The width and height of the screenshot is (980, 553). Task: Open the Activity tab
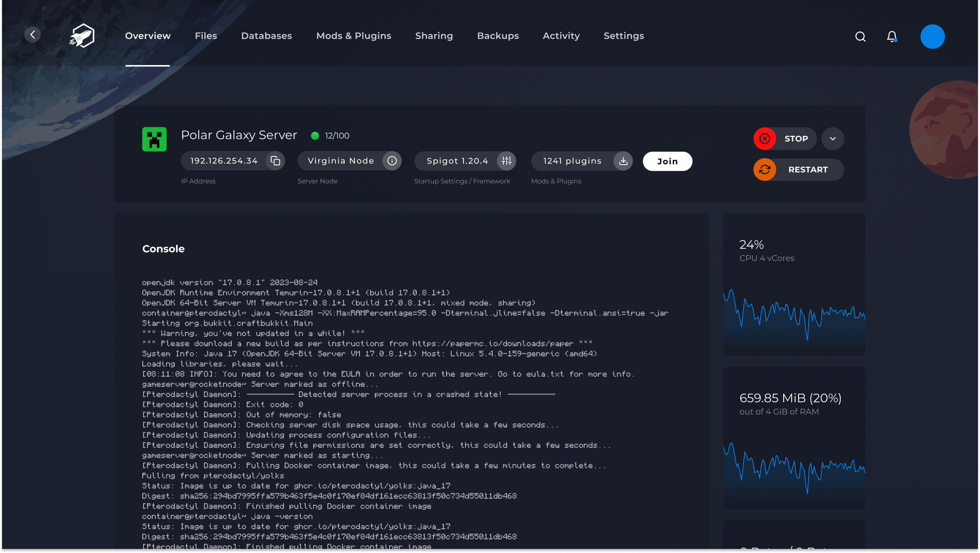(x=561, y=36)
